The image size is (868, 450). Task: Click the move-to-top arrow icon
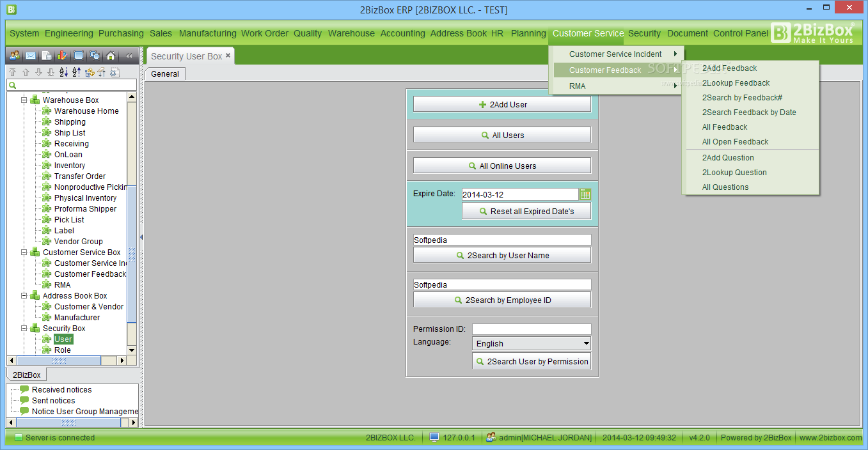[x=12, y=72]
